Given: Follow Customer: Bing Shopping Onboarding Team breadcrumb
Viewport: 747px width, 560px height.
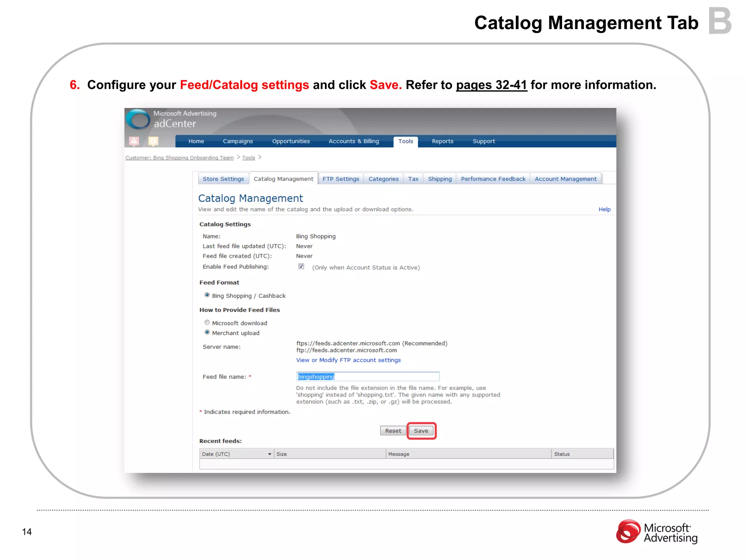Looking at the screenshot, I should (x=179, y=157).
